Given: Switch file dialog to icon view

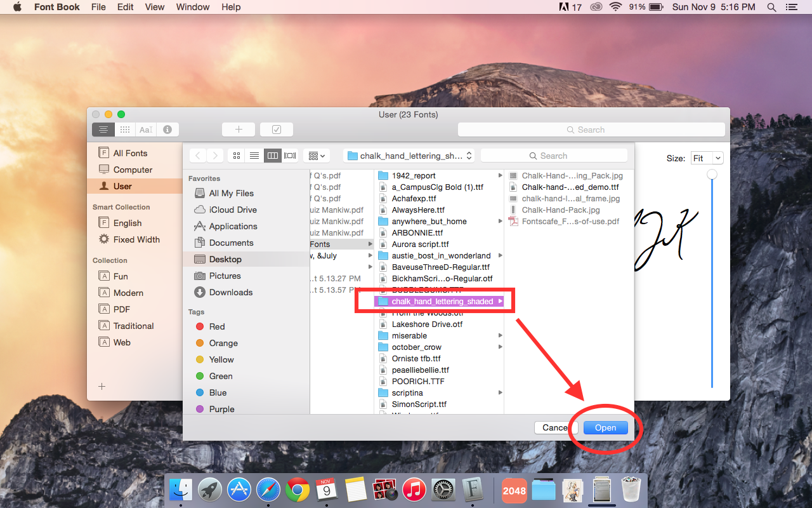Looking at the screenshot, I should [x=237, y=156].
